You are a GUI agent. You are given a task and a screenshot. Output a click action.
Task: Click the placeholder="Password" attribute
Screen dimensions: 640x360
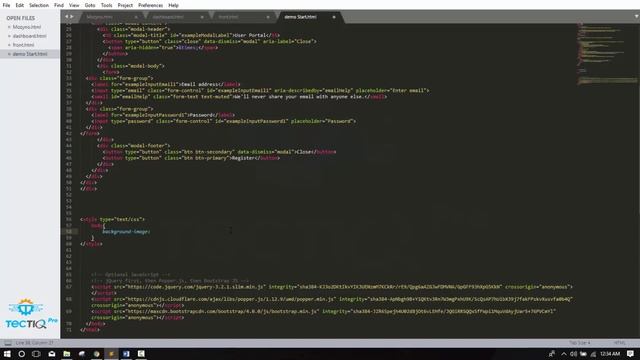point(323,121)
